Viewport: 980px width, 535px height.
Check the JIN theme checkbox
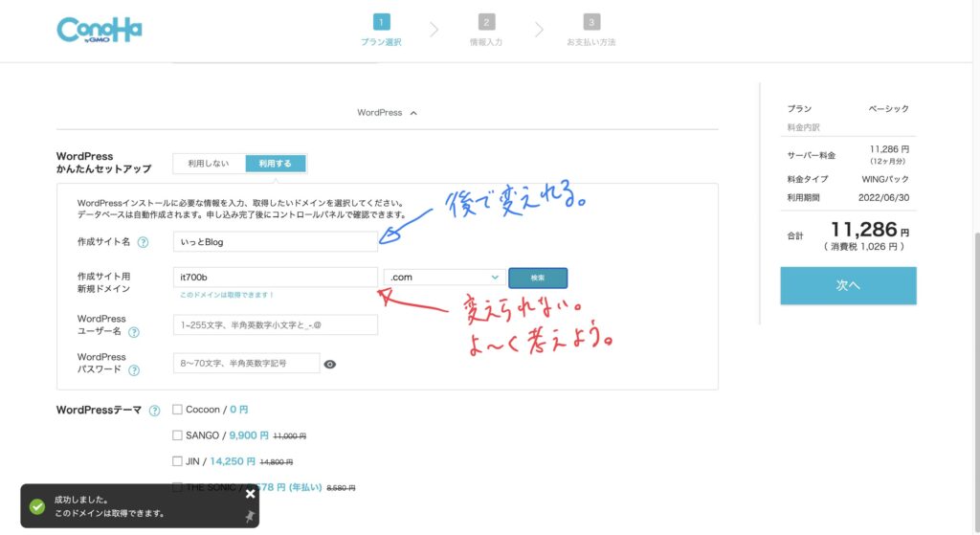(177, 461)
